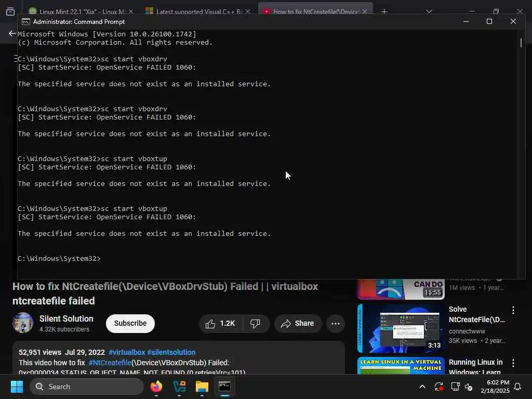Viewport: 532px width, 399px height.
Task: Open the VirtualBox taskbar icon
Action: (x=179, y=387)
